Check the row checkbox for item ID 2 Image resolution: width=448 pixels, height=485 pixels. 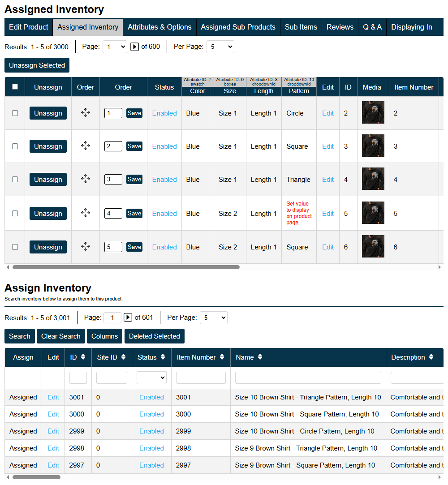(15, 113)
